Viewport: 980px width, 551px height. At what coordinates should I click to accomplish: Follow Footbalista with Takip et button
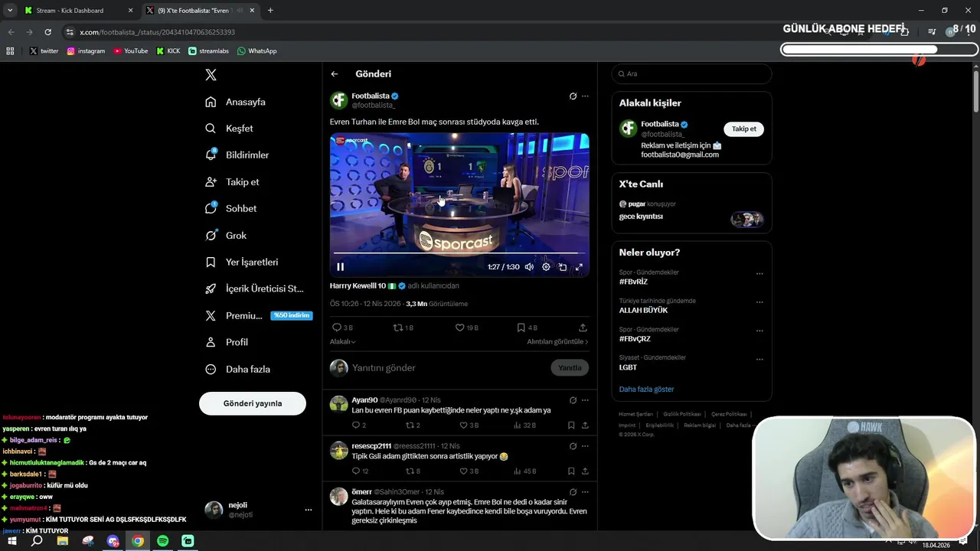pyautogui.click(x=743, y=129)
